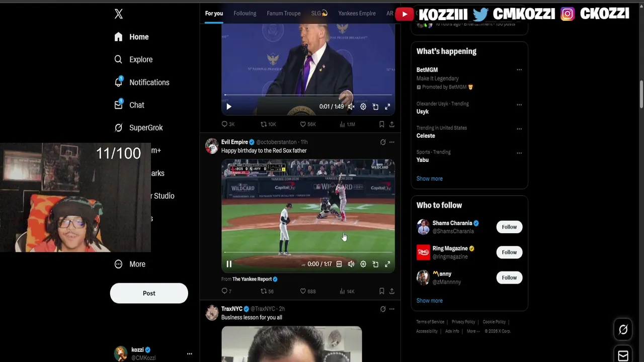Follow Ring Magazine

coord(509,252)
